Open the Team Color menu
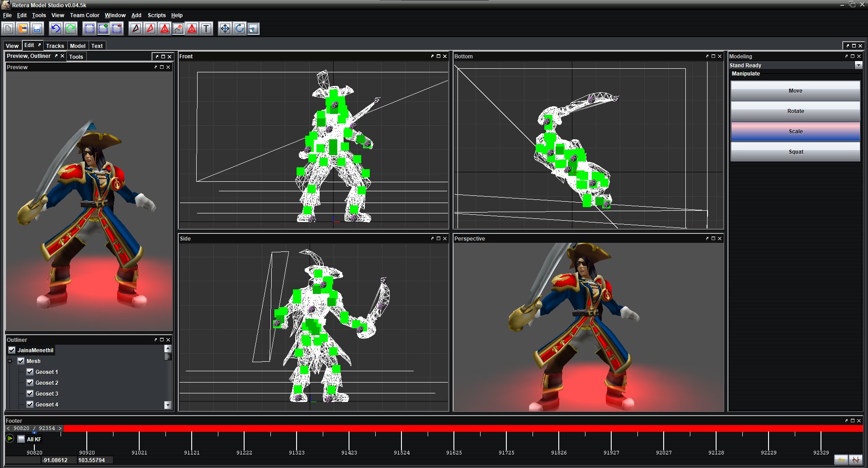 (x=85, y=15)
